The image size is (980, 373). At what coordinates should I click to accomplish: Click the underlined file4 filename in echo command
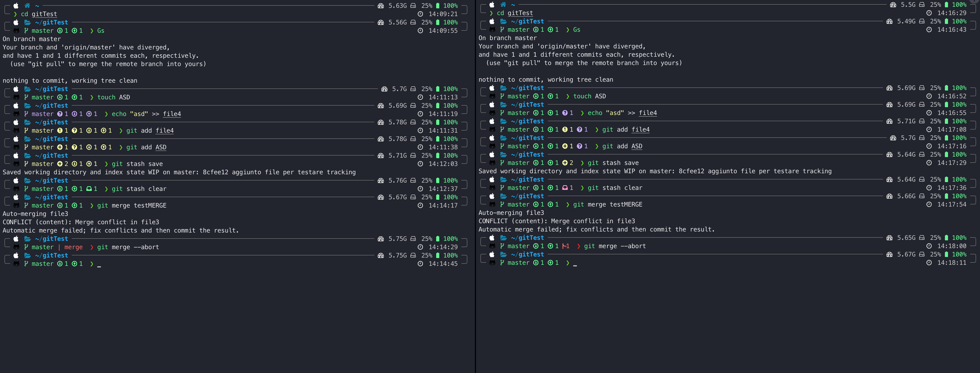point(172,113)
